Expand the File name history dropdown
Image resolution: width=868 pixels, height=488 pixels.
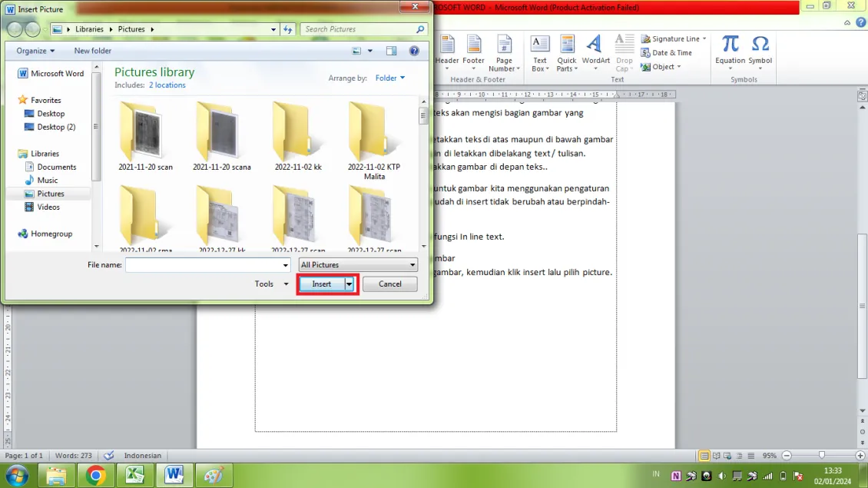(x=286, y=265)
